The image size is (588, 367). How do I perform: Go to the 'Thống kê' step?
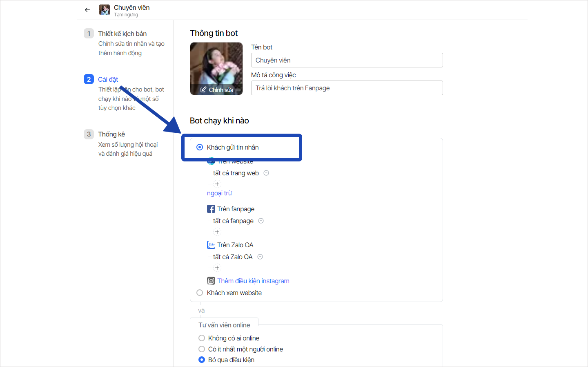[x=111, y=134]
